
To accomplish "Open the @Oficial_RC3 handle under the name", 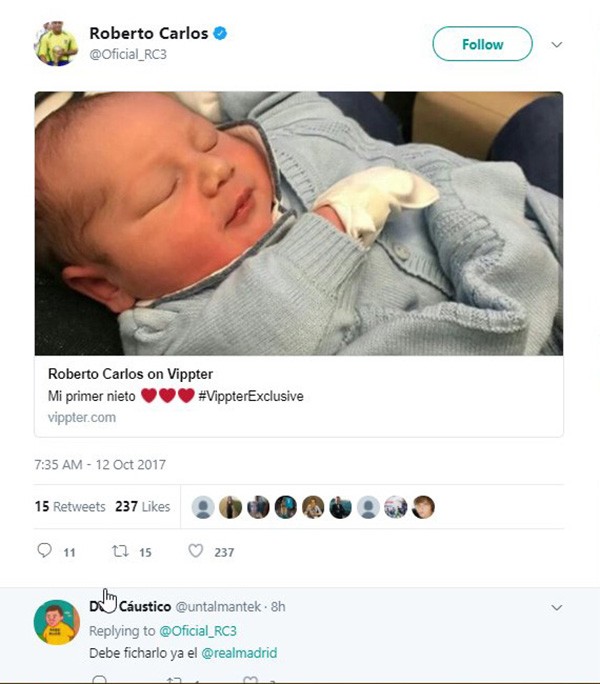I will pos(128,54).
